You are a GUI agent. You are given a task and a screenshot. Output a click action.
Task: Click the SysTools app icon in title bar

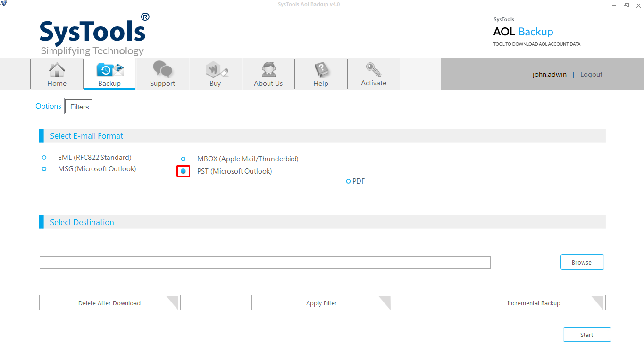[x=4, y=4]
